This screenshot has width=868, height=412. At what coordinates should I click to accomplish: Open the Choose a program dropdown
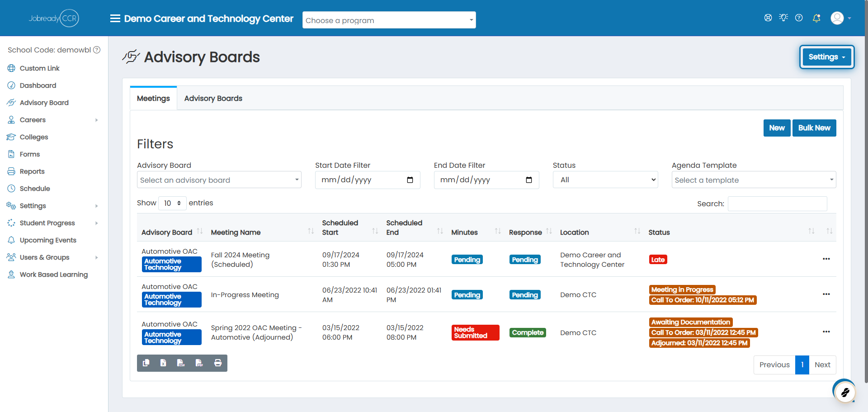point(389,20)
